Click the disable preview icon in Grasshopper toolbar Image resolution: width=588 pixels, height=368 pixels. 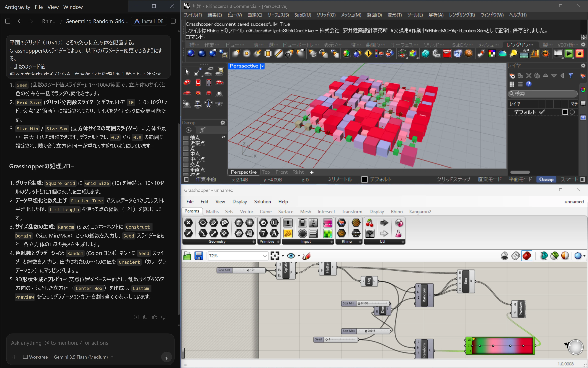(x=505, y=256)
